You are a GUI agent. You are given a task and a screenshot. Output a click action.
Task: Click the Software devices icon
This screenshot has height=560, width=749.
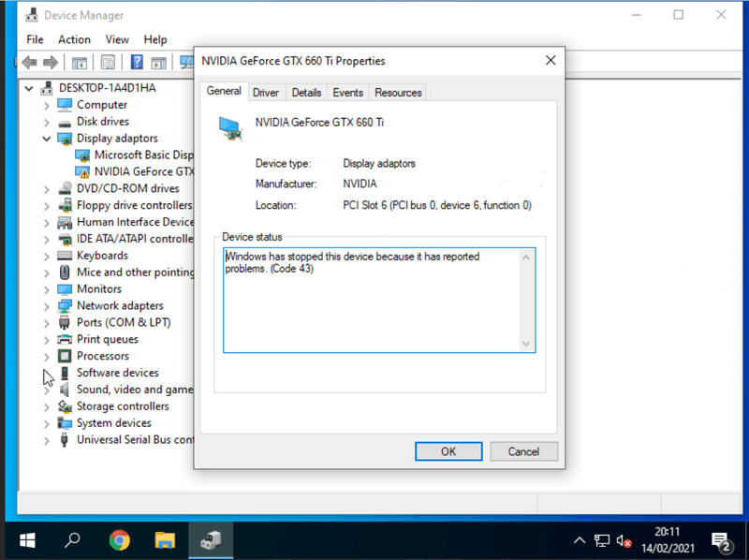[x=65, y=373]
